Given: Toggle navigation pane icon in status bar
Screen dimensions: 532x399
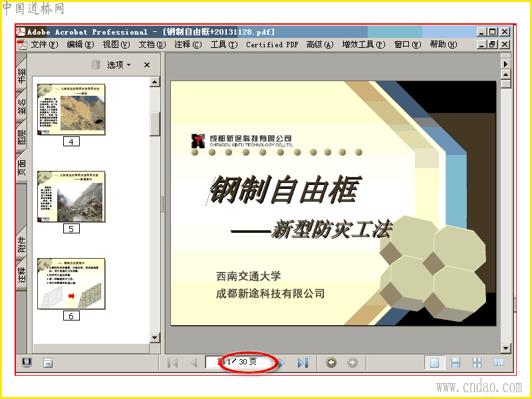Looking at the screenshot, I should point(27,362).
